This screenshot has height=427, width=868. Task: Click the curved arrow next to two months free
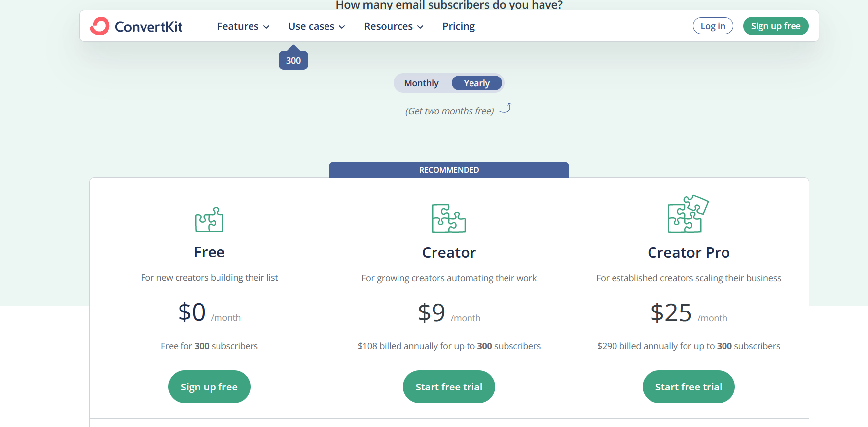[506, 108]
